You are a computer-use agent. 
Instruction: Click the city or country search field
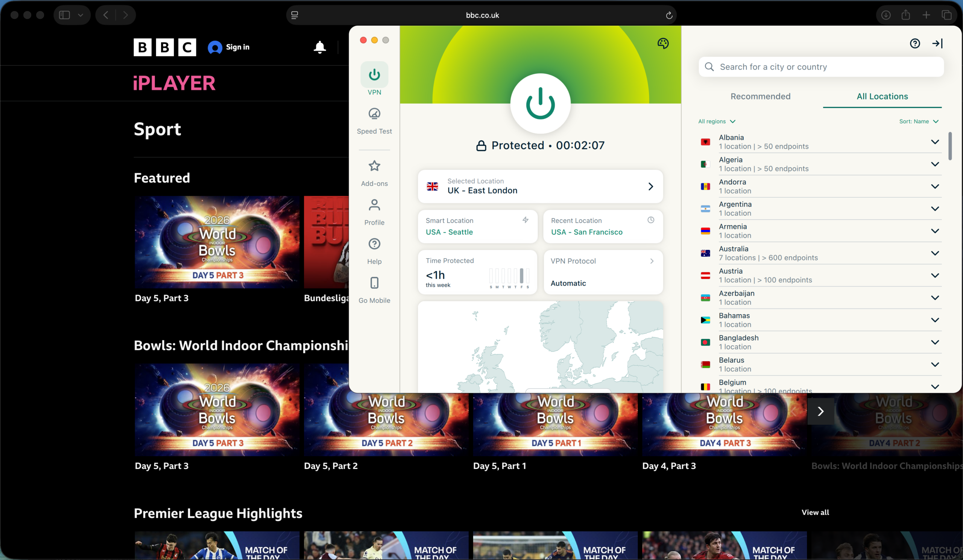(821, 67)
